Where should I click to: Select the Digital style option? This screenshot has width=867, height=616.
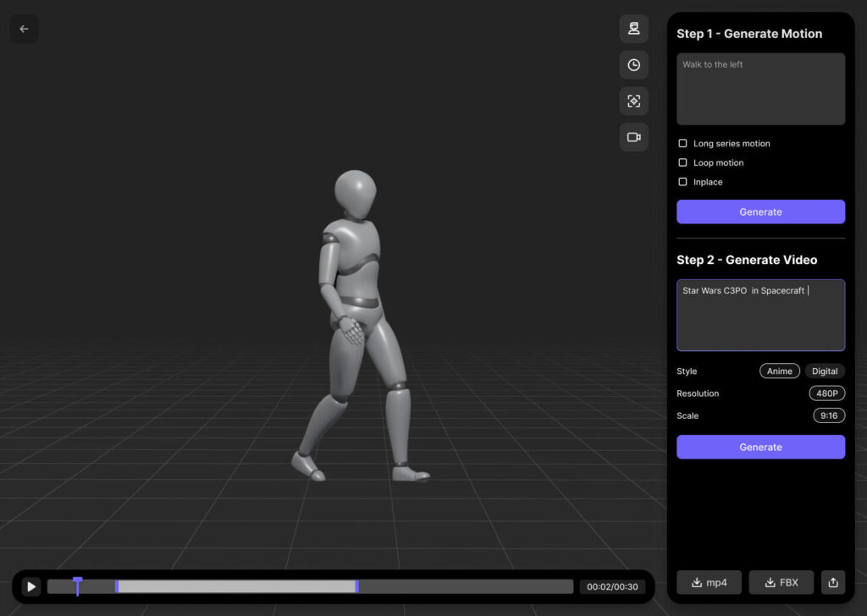click(x=824, y=371)
